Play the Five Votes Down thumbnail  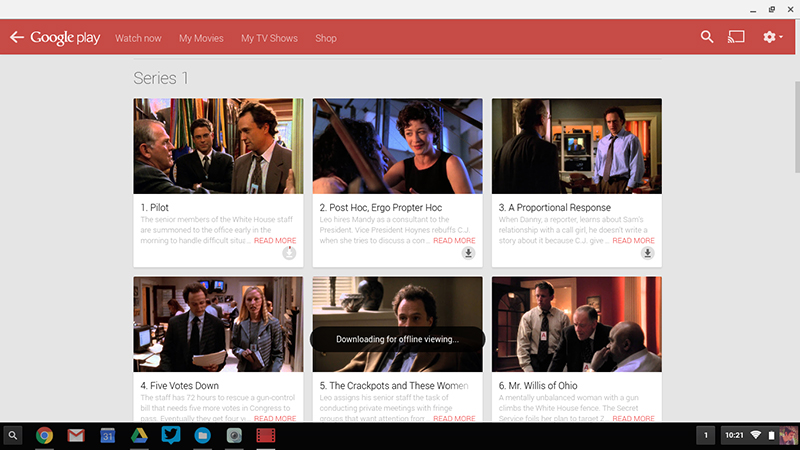point(218,324)
